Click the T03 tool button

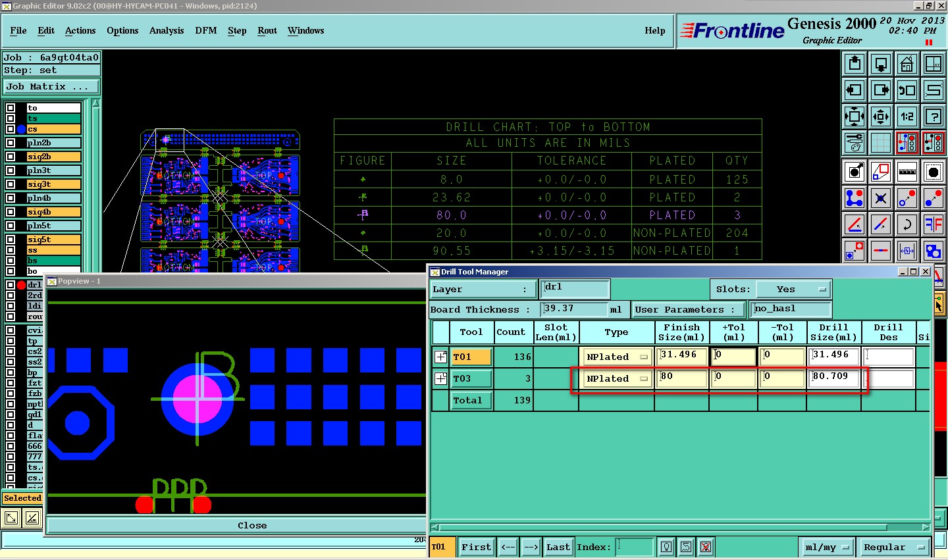tap(471, 378)
